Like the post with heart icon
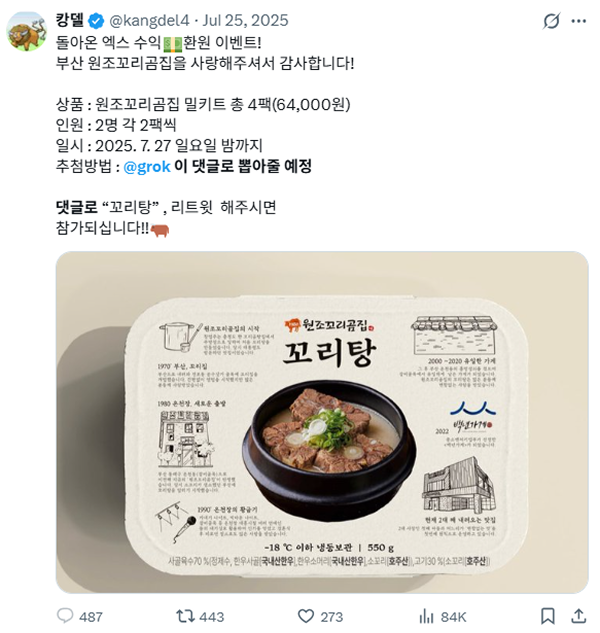This screenshot has height=633, width=600. 306,616
